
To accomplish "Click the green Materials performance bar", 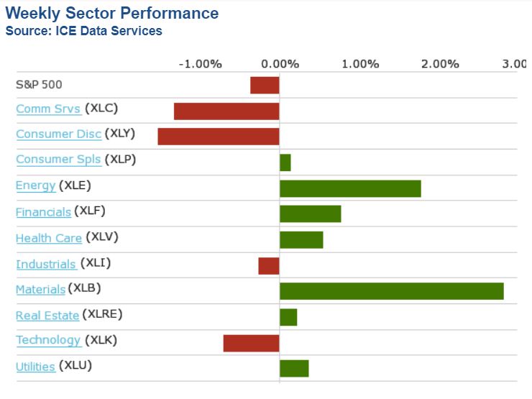I will tap(391, 291).
